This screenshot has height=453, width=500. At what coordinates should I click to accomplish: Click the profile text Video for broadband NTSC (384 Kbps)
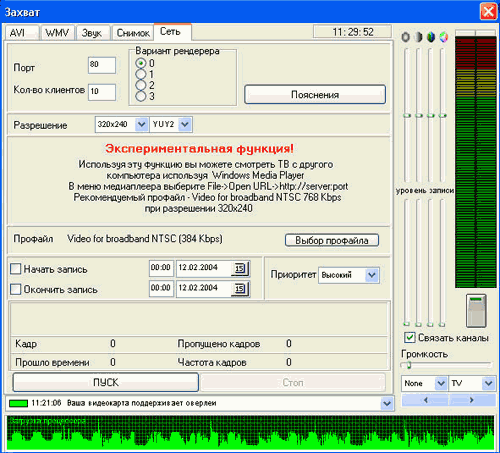click(145, 239)
